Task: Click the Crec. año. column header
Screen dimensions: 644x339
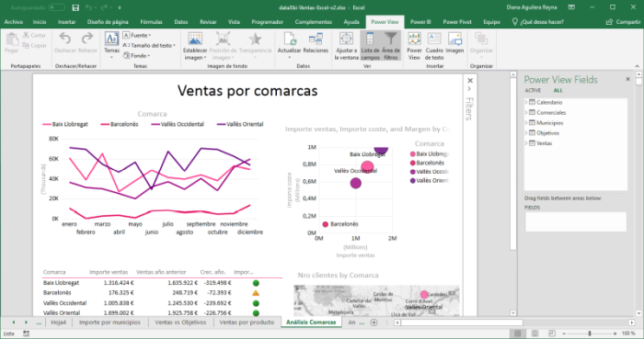Action: click(213, 272)
